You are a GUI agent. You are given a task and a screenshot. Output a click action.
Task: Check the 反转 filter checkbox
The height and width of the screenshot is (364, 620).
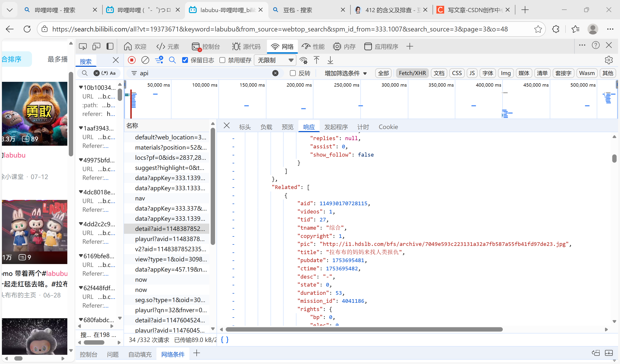click(293, 73)
